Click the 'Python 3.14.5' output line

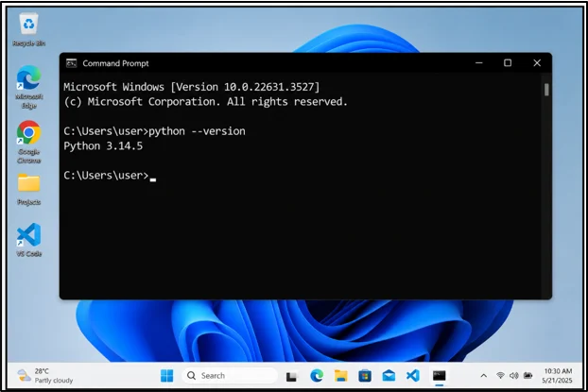103,146
